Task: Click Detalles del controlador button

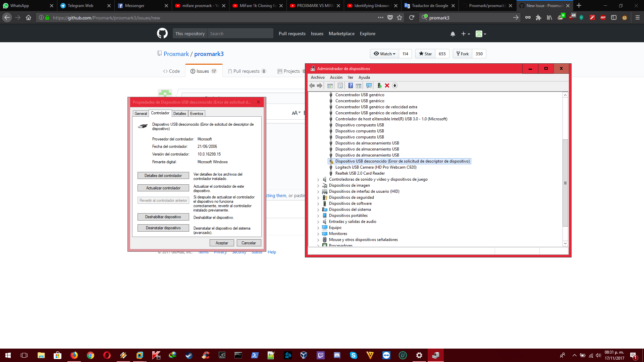Action: [x=163, y=176]
